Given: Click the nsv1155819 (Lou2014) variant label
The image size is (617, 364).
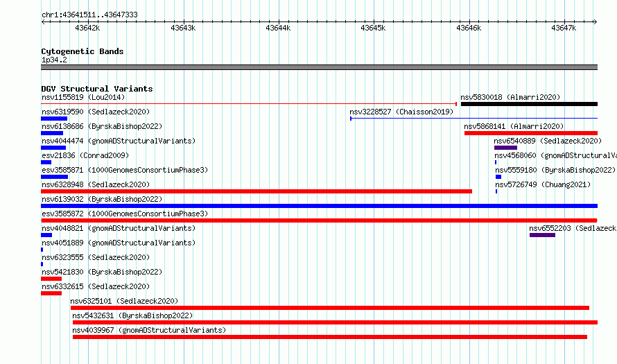Looking at the screenshot, I should (83, 97).
